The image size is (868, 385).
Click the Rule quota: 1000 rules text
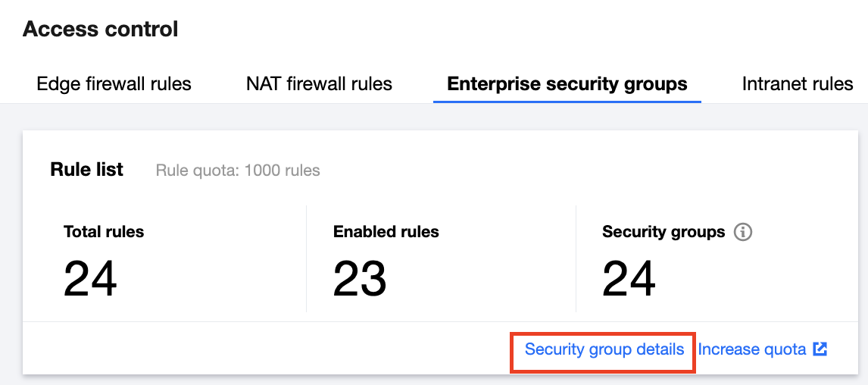tap(238, 171)
